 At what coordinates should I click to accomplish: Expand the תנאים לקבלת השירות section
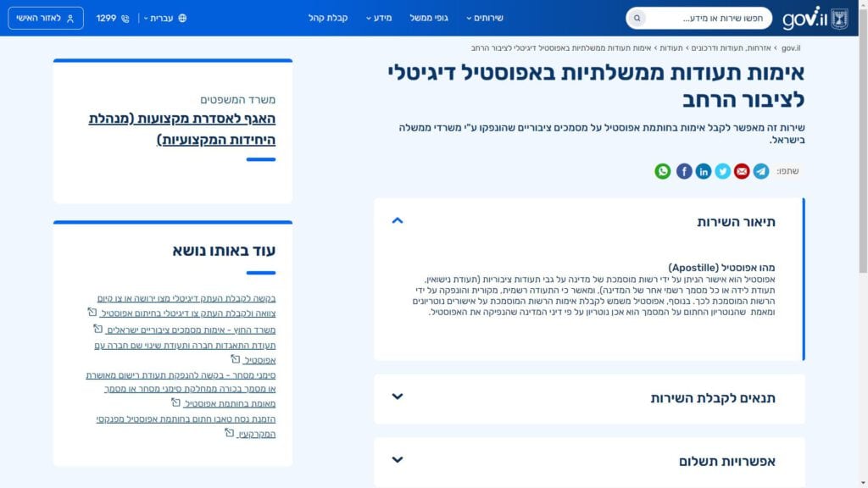[398, 396]
